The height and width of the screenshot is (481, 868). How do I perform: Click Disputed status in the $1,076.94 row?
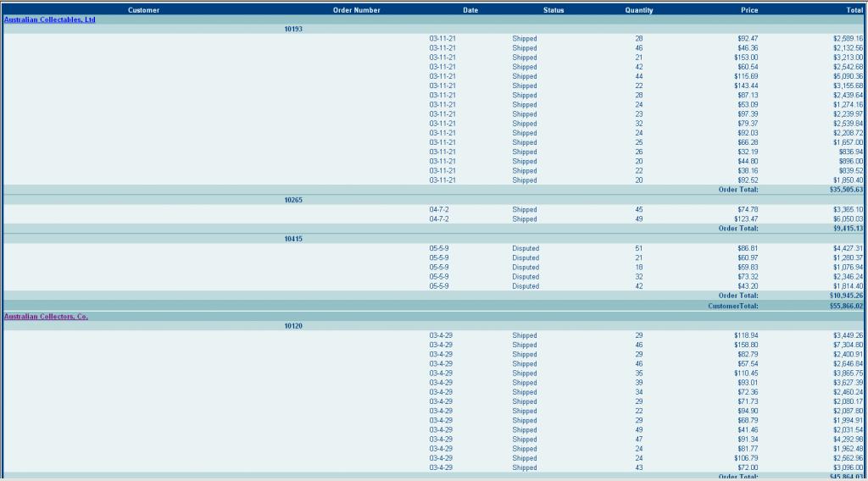[526, 267]
